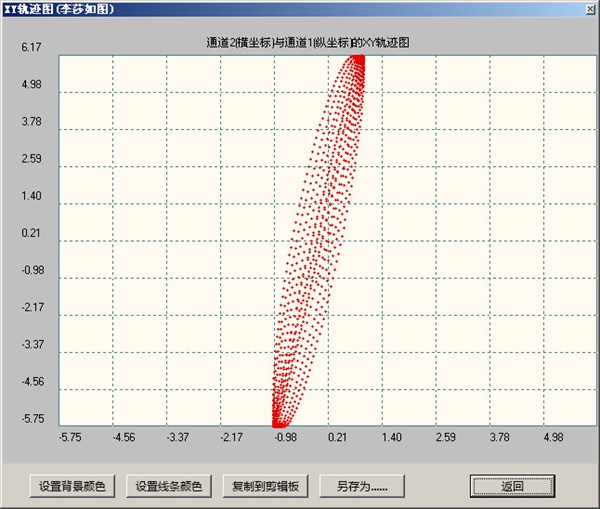Click the 3.78 label on the horizontal axis
Viewport: 600px width, 509px height.
click(x=499, y=438)
